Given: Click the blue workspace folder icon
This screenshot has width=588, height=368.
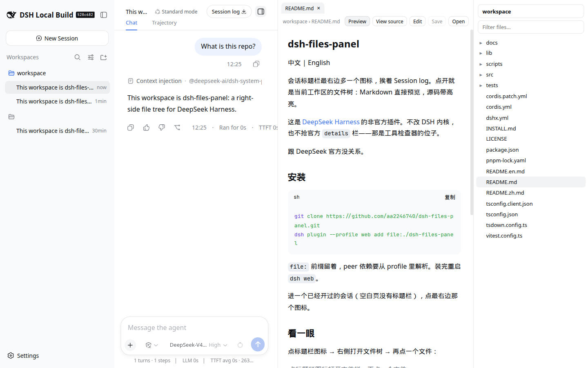Looking at the screenshot, I should click(11, 73).
